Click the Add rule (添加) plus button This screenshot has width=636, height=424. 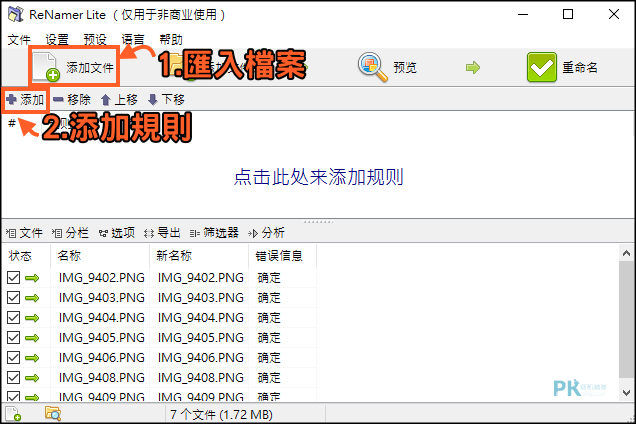click(25, 99)
